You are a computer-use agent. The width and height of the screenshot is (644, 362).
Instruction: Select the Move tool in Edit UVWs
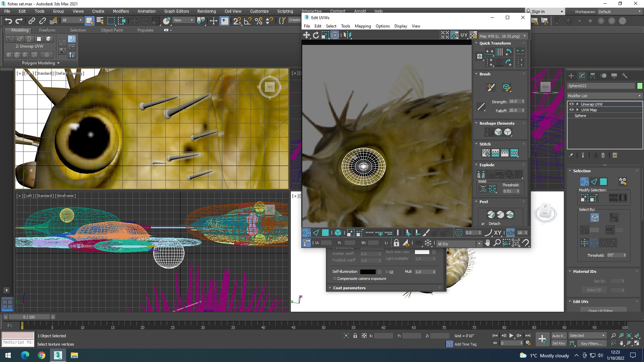[x=306, y=35]
